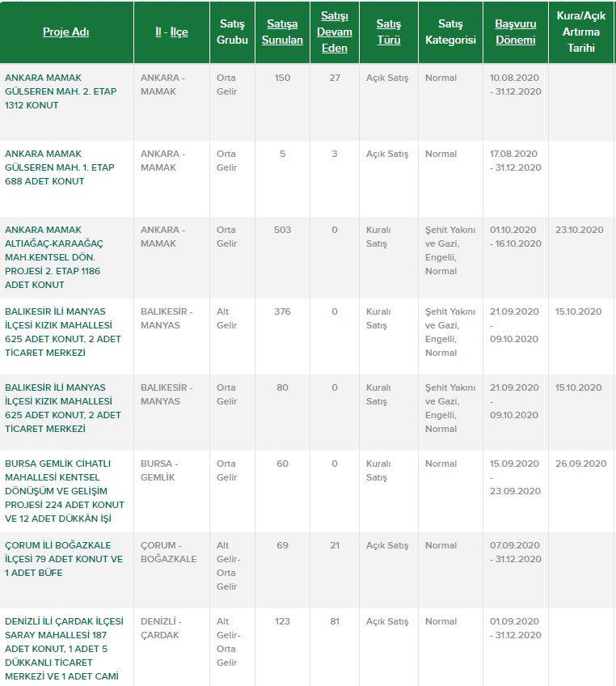Click the 23.10.2020 lottery date cell
This screenshot has height=686, width=616.
pyautogui.click(x=579, y=231)
